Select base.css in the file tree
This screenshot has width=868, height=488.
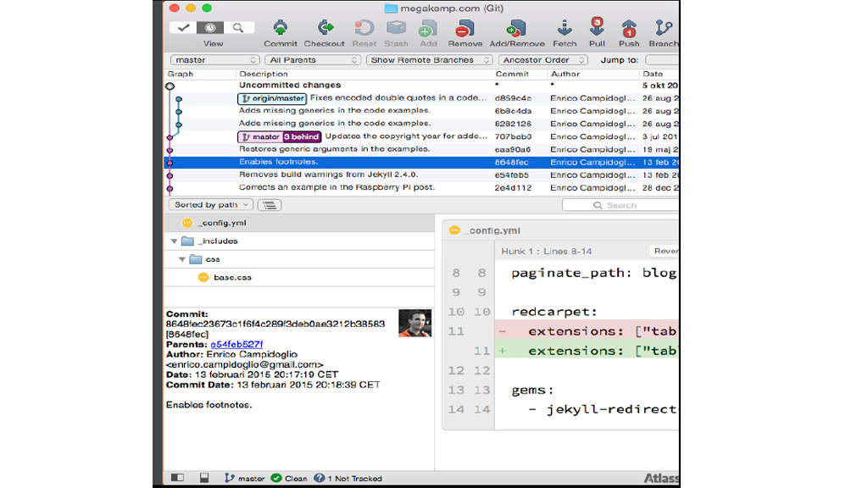[x=299, y=277]
